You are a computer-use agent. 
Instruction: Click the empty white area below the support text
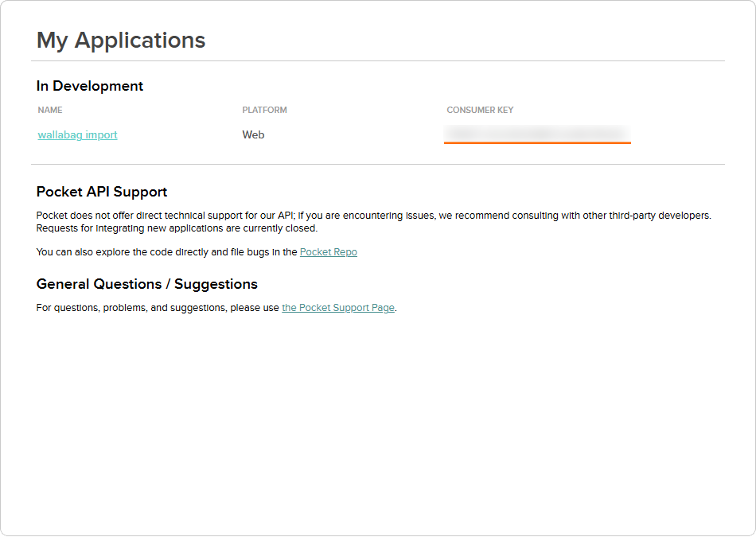pyautogui.click(x=378, y=424)
